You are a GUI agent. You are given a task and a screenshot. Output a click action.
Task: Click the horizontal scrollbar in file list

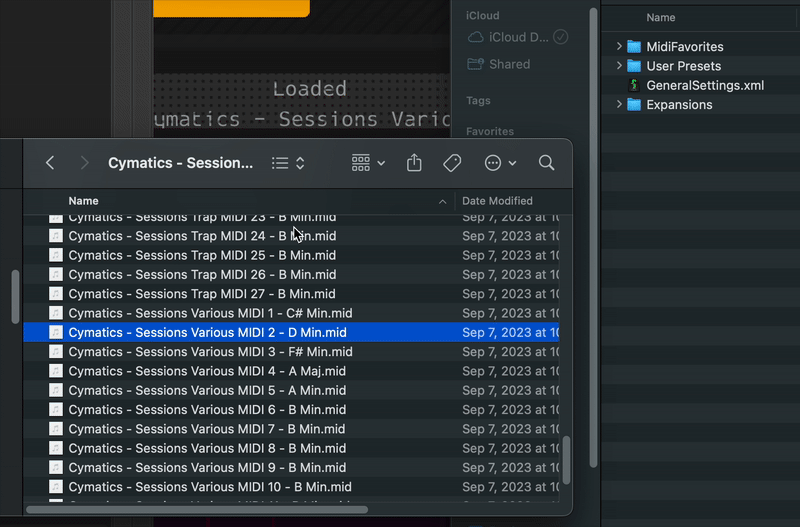click(197, 509)
